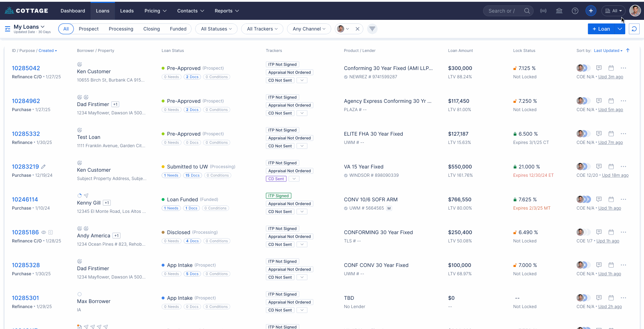Image resolution: width=644 pixels, height=329 pixels.
Task: Open comments icon for loan 10284962
Action: point(599,101)
